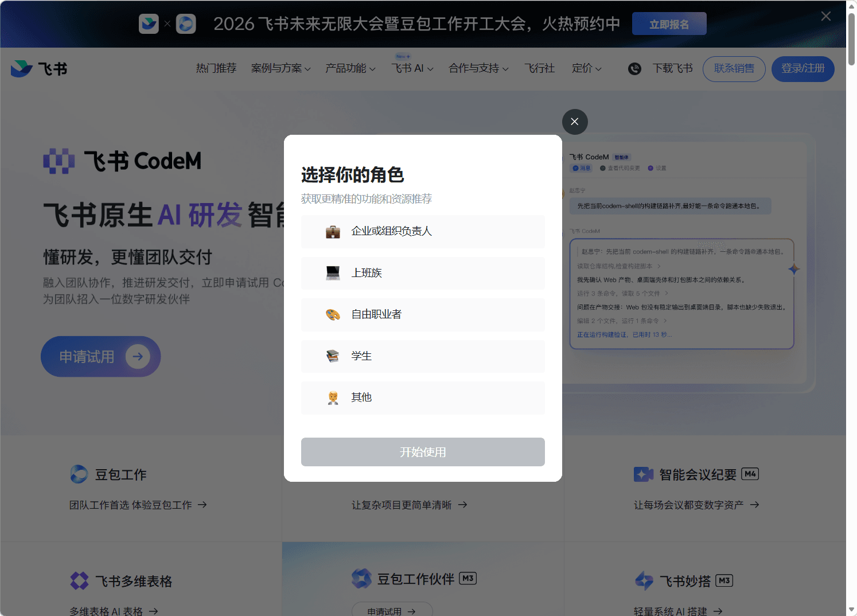
Task: Pick the 学生 role option
Action: [x=423, y=356]
